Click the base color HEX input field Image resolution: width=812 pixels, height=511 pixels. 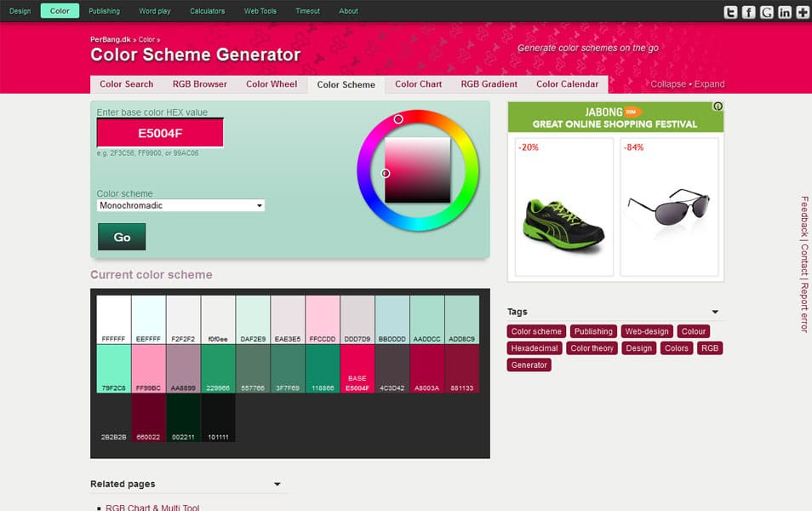[160, 133]
